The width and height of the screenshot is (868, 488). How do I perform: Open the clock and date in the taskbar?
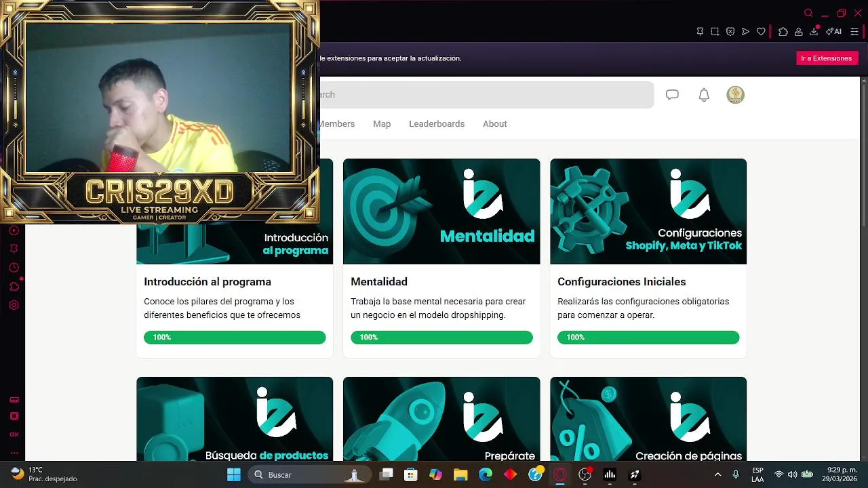click(x=840, y=474)
